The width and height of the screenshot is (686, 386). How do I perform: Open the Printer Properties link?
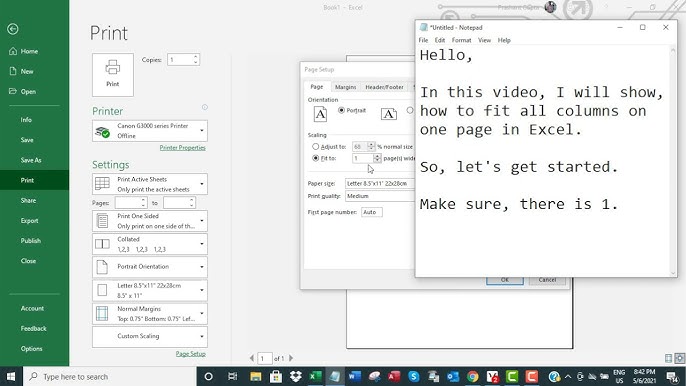tap(182, 147)
